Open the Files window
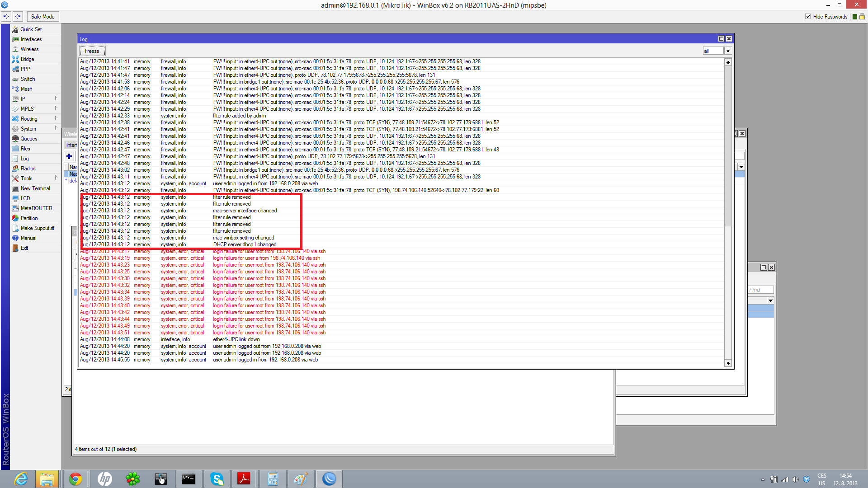868x488 pixels. pyautogui.click(x=25, y=148)
